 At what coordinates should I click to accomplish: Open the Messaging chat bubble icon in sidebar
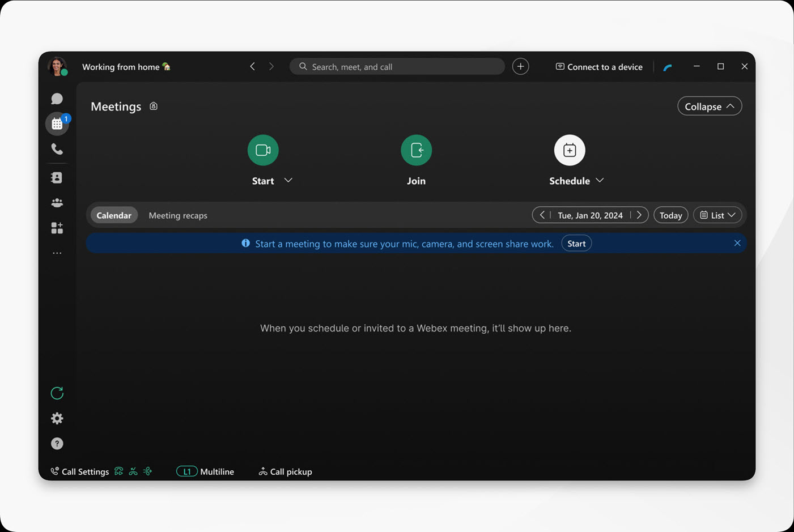57,99
